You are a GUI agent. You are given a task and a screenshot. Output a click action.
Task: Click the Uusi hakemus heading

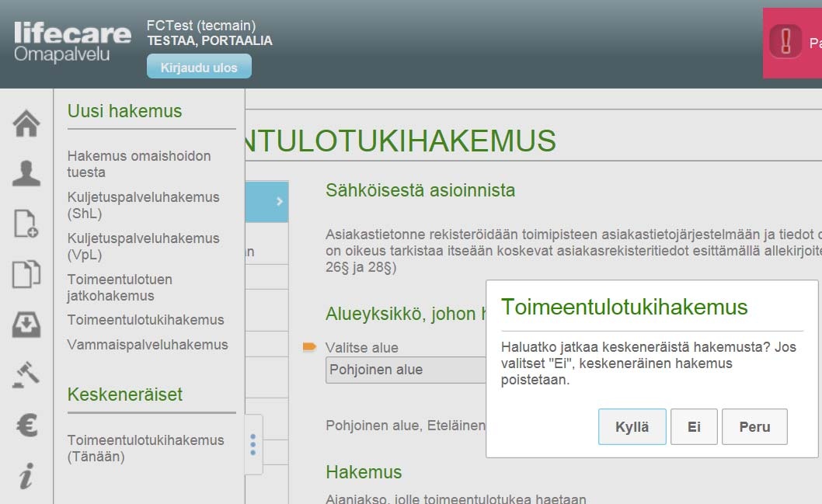(125, 111)
